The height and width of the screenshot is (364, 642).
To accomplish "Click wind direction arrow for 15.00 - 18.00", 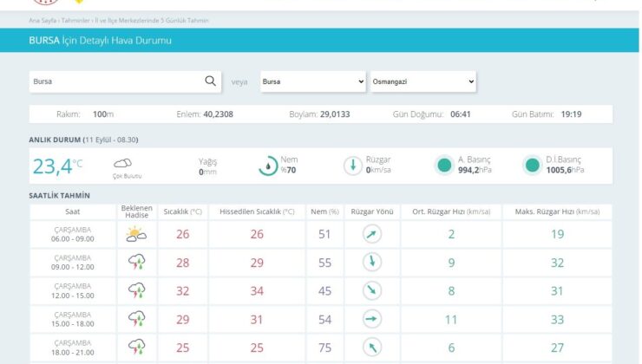I will pos(372,319).
